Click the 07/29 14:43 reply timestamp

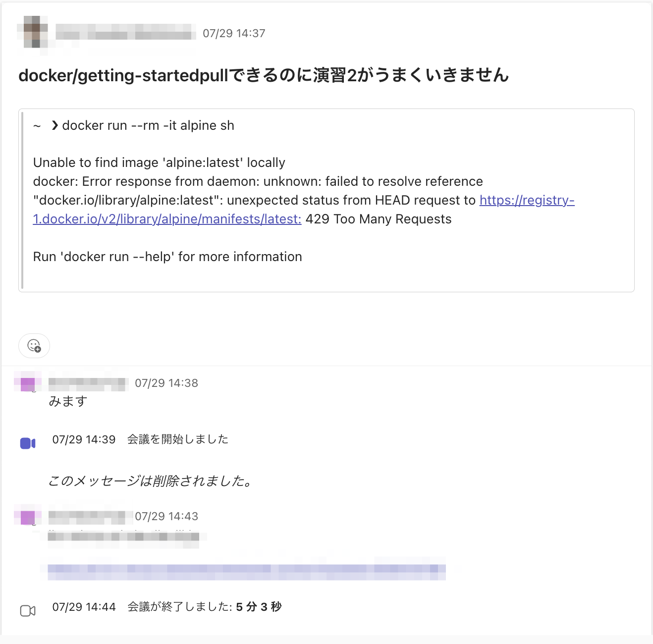pyautogui.click(x=166, y=516)
